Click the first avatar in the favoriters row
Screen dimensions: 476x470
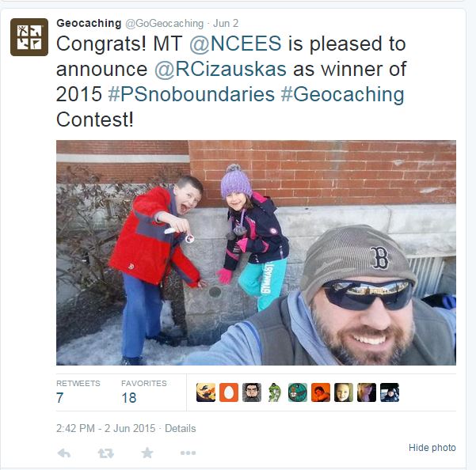pyautogui.click(x=206, y=392)
